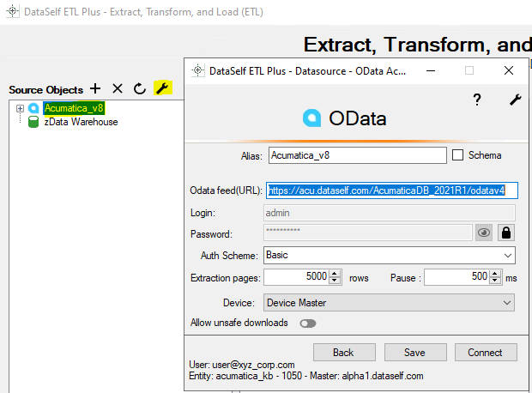Toggle Allow unsafe downloads switch
This screenshot has height=393, width=532.
307,323
